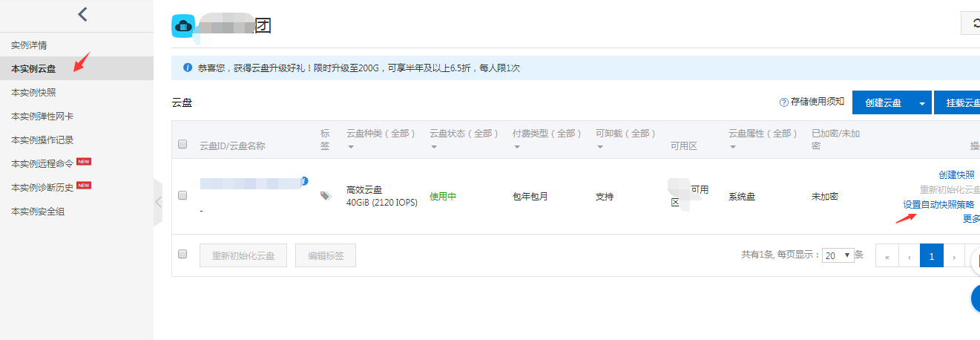
Task: Click the 未加密 encryption cell
Action: [825, 197]
